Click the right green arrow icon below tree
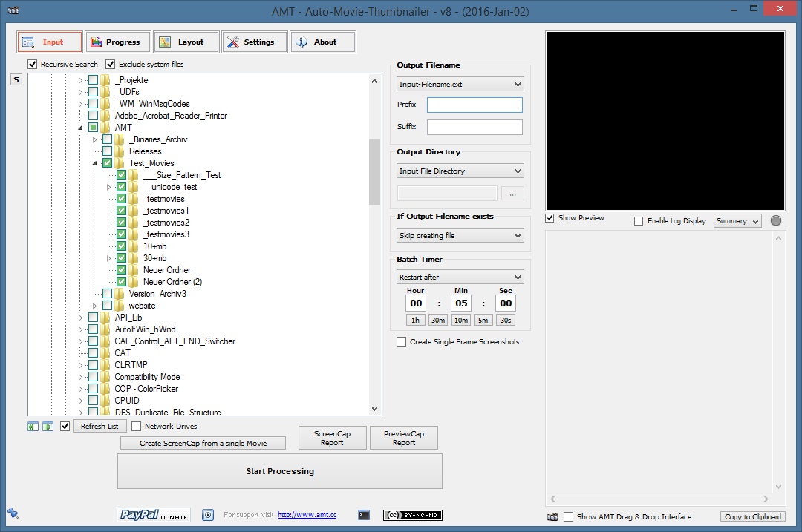Viewport: 802px width, 532px height. tap(48, 427)
